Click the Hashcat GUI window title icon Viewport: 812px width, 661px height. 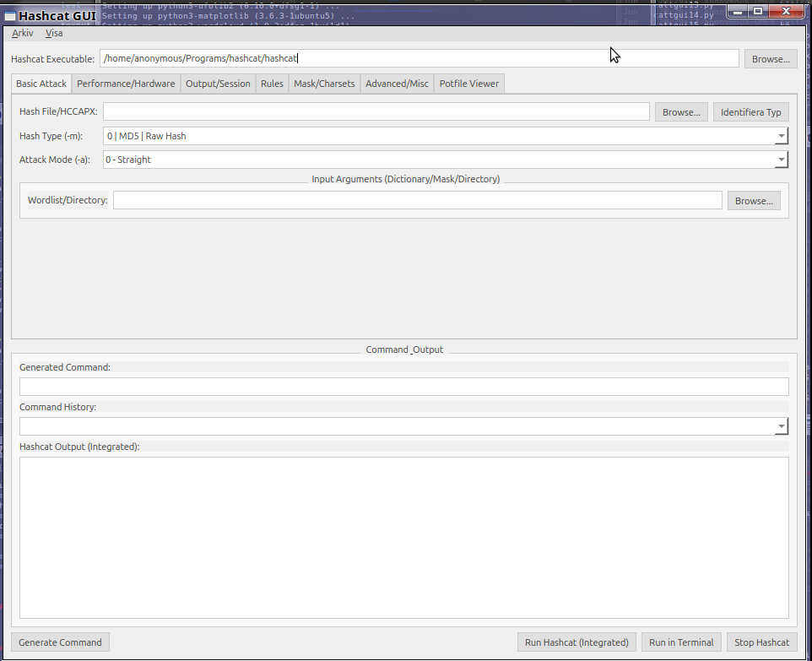tap(10, 16)
